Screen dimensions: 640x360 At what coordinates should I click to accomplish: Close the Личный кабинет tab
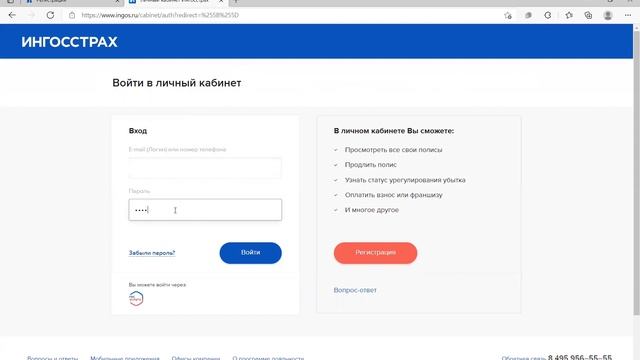221,2
